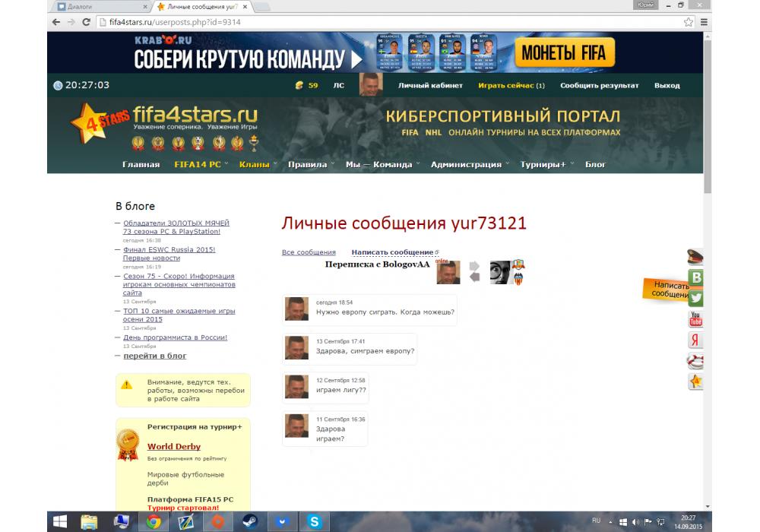Open День программиста в России post
The width and height of the screenshot is (760, 532).
(x=175, y=337)
